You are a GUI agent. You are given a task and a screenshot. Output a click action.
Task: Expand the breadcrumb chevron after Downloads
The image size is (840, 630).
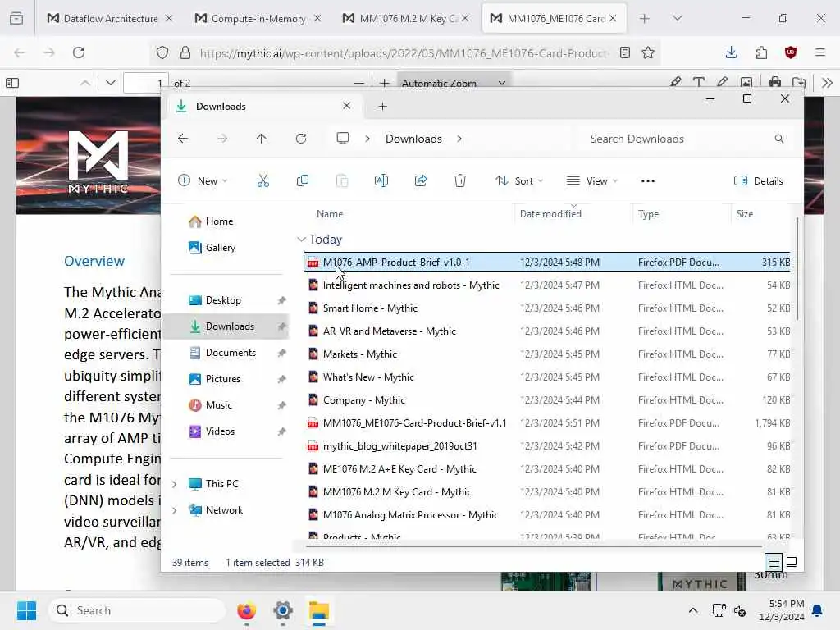tap(459, 139)
